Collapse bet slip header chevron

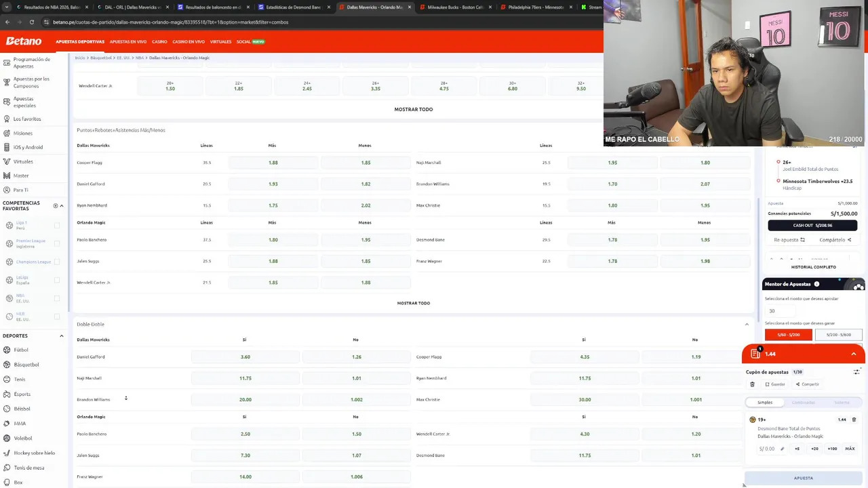tap(854, 354)
